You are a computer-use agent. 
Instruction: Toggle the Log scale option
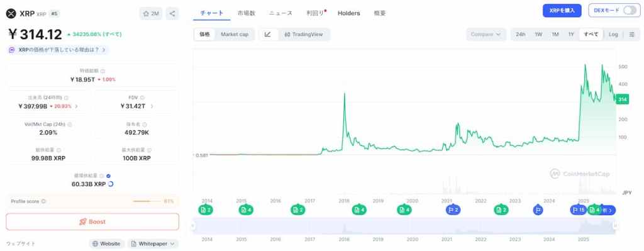click(613, 35)
